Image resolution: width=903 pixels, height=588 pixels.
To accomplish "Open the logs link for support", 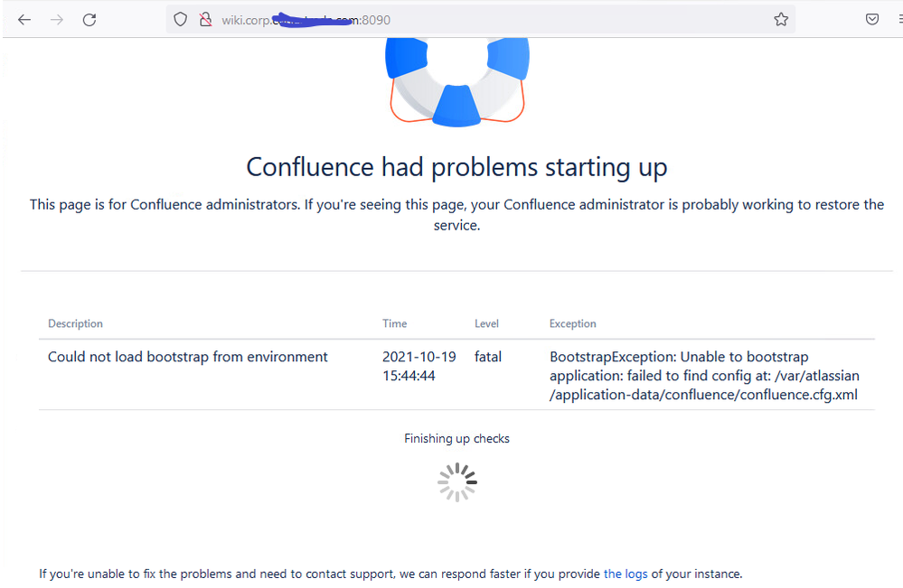I will [x=626, y=573].
